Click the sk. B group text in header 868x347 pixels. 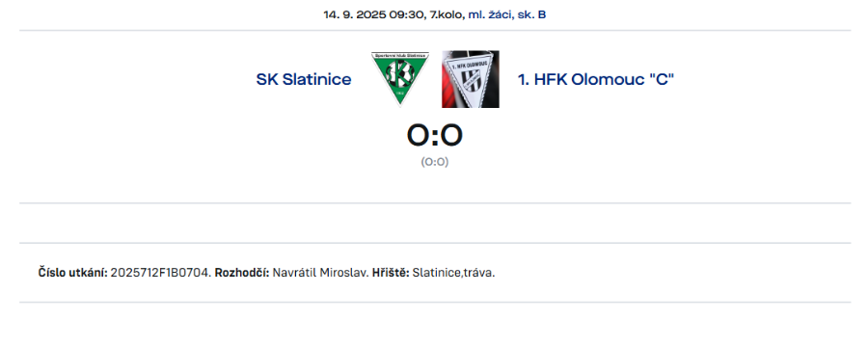click(x=531, y=15)
